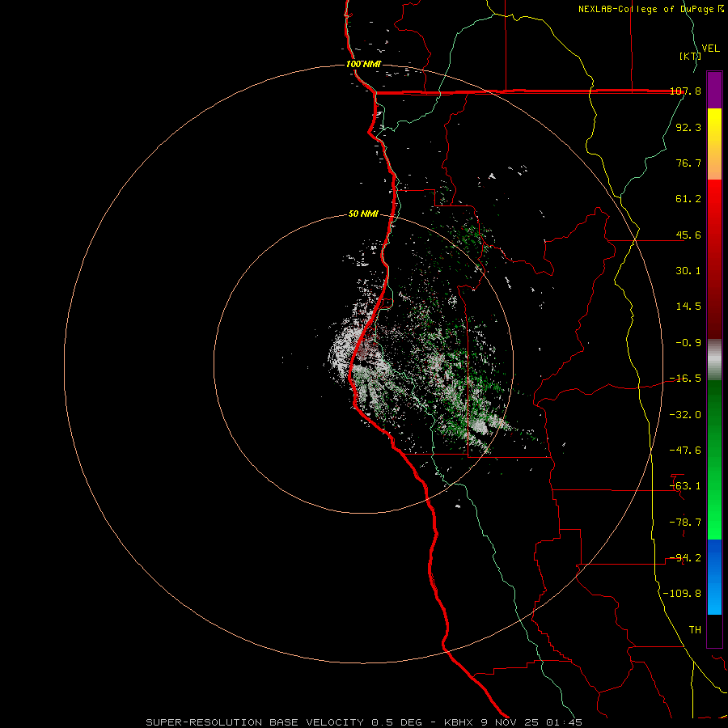Click the green segment of the color bar

[x=714, y=459]
